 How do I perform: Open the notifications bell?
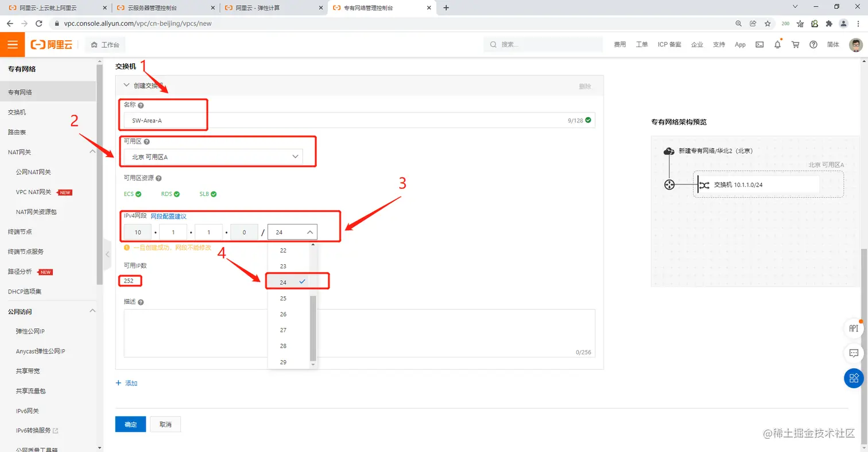tap(778, 44)
